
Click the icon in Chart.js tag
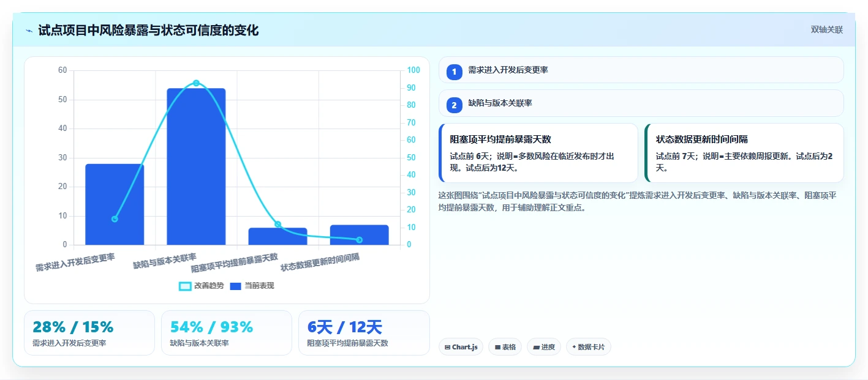[447, 347]
